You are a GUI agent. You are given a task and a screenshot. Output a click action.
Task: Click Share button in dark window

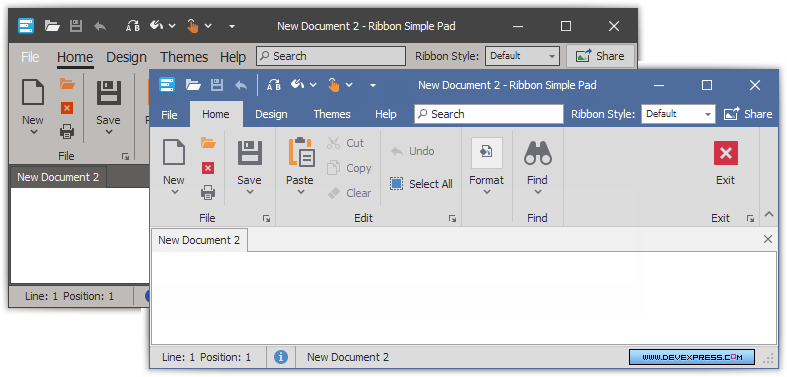click(x=600, y=56)
